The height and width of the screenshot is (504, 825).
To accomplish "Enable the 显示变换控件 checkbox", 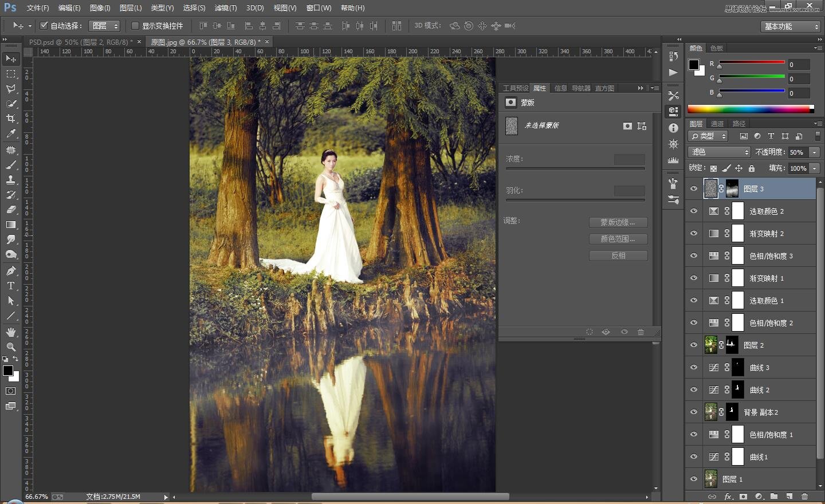I will pyautogui.click(x=135, y=26).
